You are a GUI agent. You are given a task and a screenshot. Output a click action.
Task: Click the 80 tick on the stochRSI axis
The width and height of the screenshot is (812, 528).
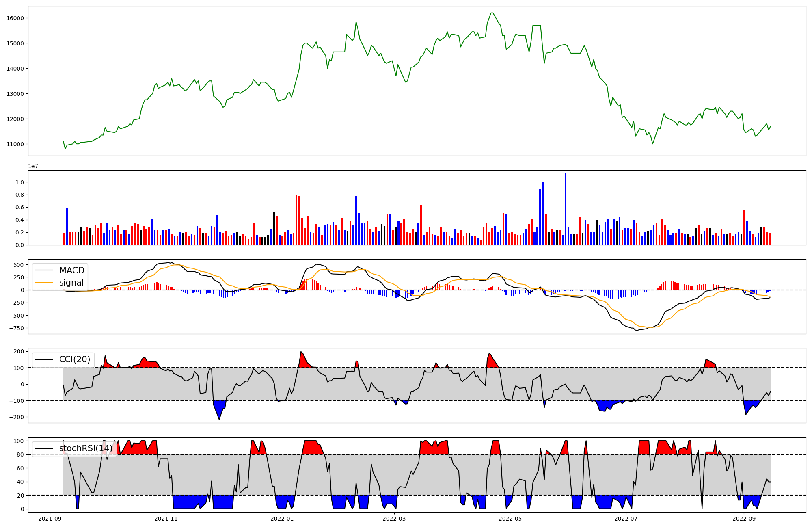(20, 454)
